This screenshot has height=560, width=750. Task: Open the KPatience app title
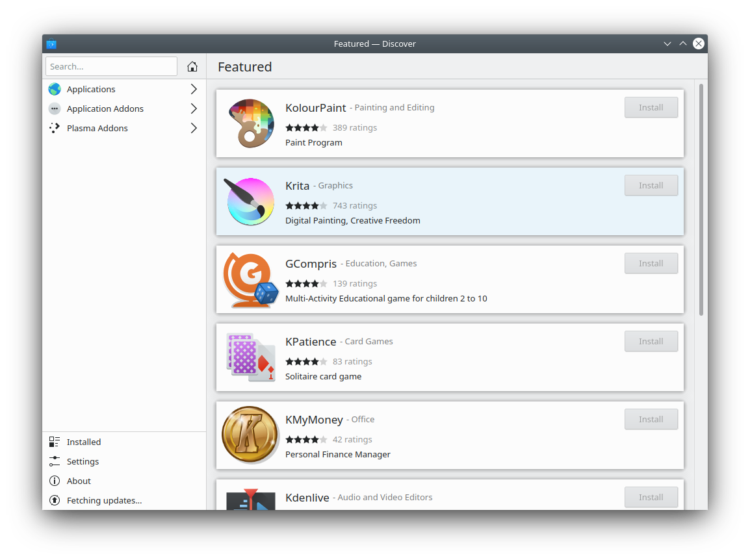click(x=311, y=342)
